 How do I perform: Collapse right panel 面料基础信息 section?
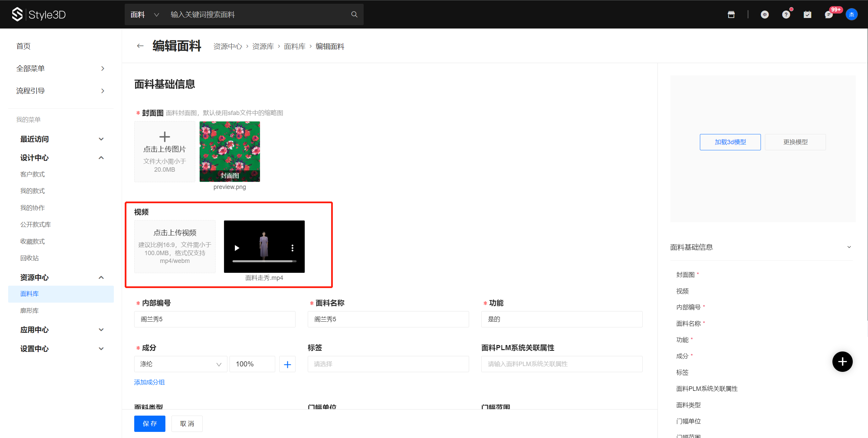tap(849, 247)
